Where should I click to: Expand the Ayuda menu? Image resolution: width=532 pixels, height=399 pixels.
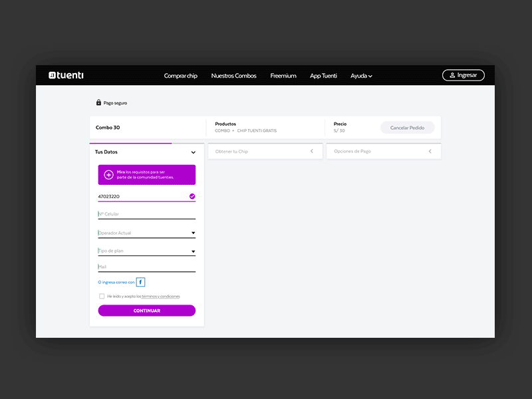click(361, 76)
